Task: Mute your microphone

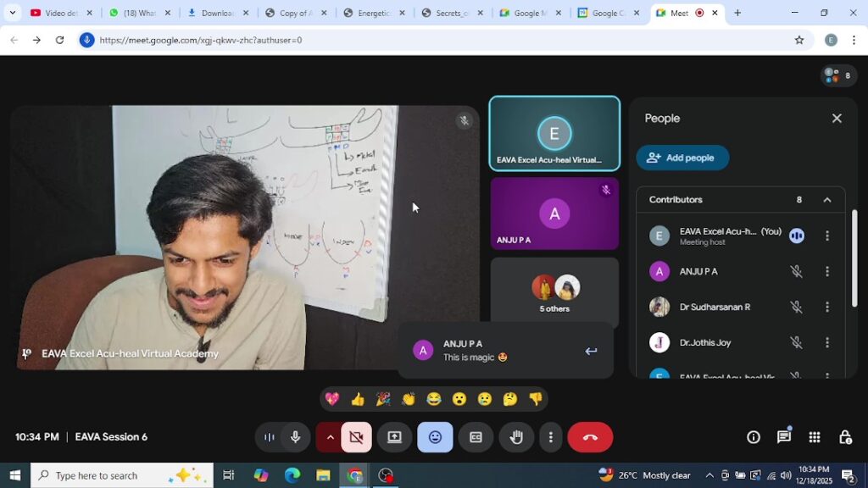Action: point(294,437)
